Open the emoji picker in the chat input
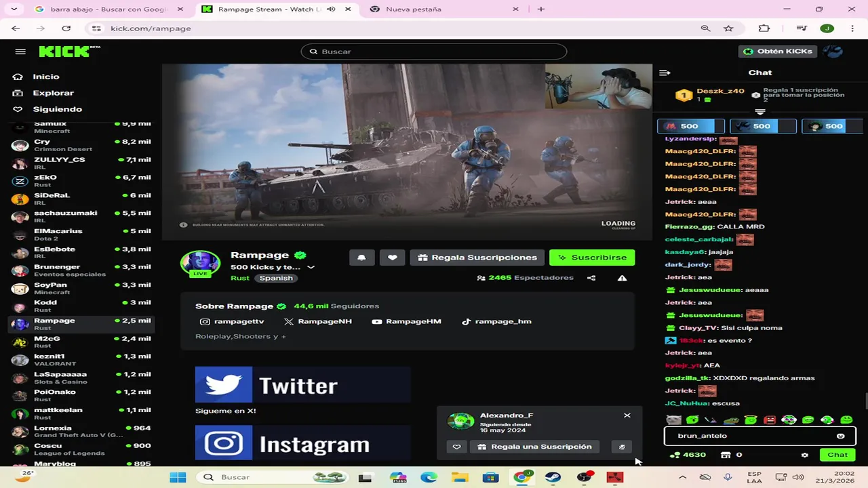Image resolution: width=868 pixels, height=488 pixels. pyautogui.click(x=841, y=436)
